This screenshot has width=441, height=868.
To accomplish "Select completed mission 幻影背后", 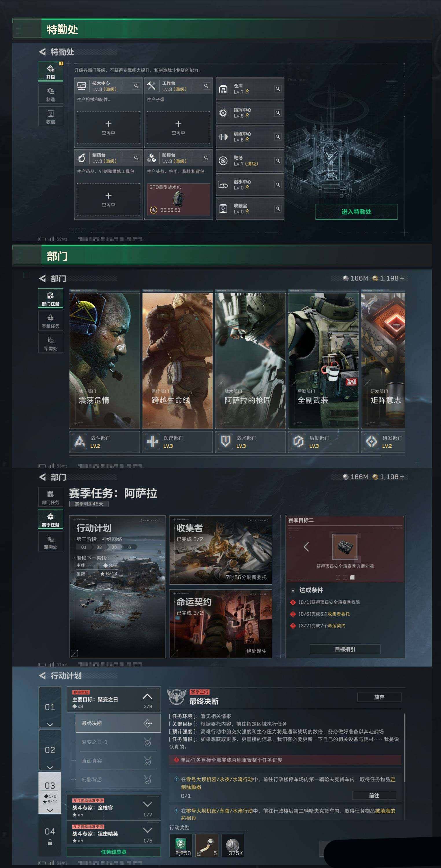I will pos(118,780).
